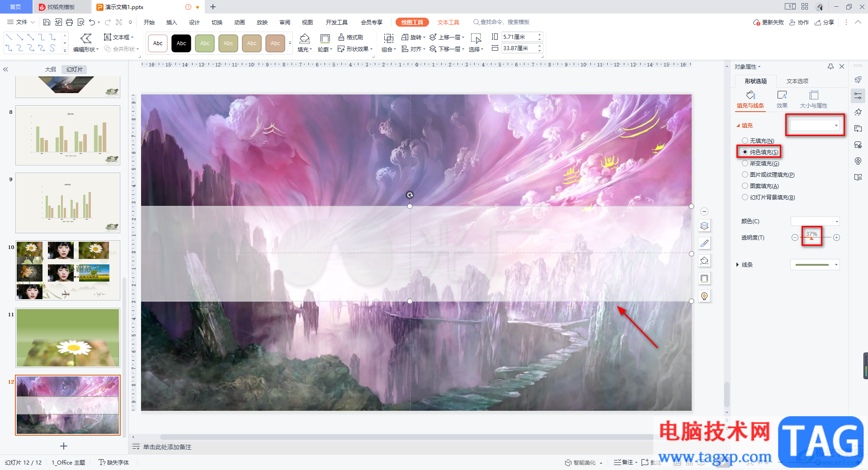The image size is (868, 470).
Task: Click the Size & Properties (大小与属性) icon tab
Action: coord(814,99)
